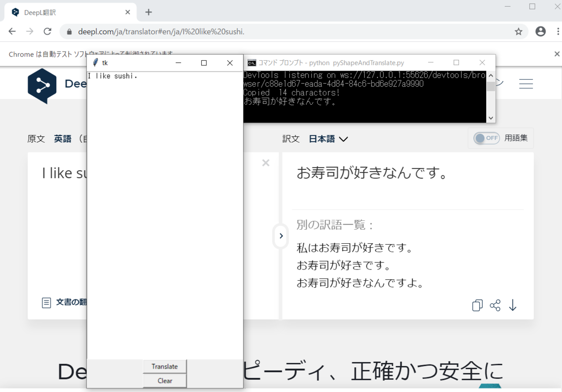
Task: Click the site security lock icon
Action: click(x=68, y=31)
